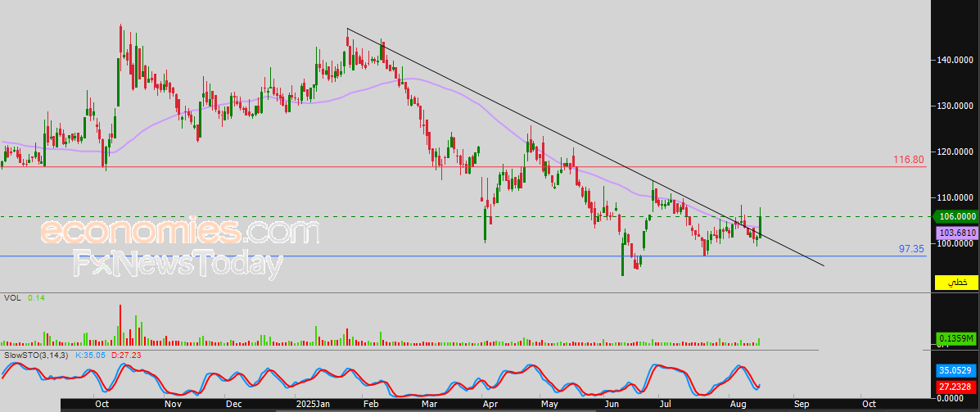
Task: Click the Sep label on the time axis
Action: (x=802, y=405)
